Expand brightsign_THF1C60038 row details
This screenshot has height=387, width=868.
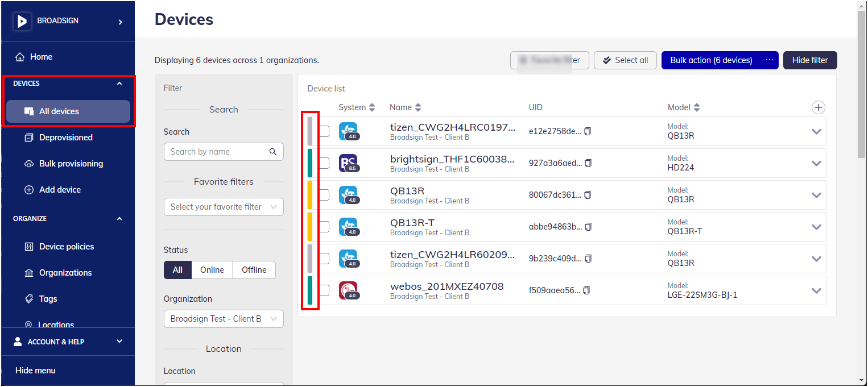816,163
